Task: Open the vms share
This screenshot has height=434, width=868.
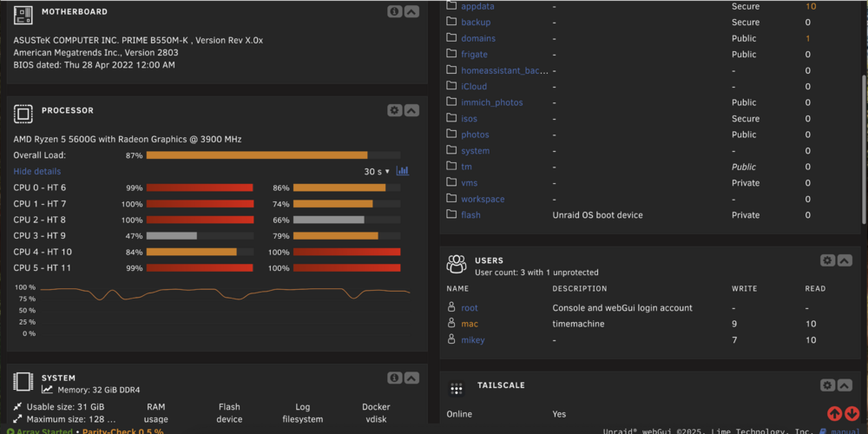Action: click(469, 182)
